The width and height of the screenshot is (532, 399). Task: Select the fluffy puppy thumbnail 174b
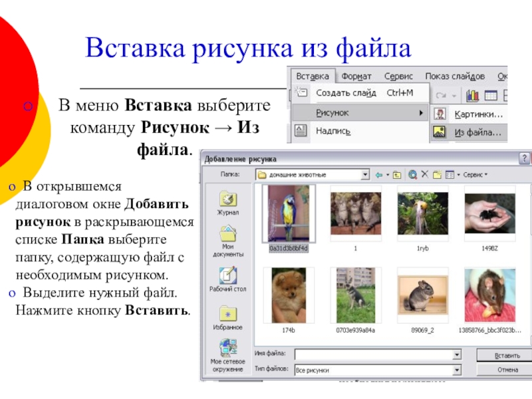click(x=289, y=295)
